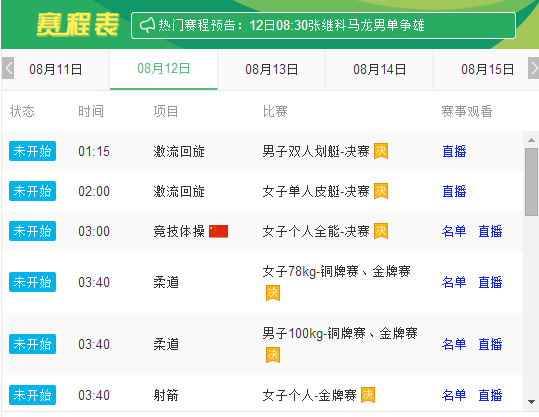Click the 竞技体操 event text
The width and height of the screenshot is (539, 417).
tap(179, 231)
